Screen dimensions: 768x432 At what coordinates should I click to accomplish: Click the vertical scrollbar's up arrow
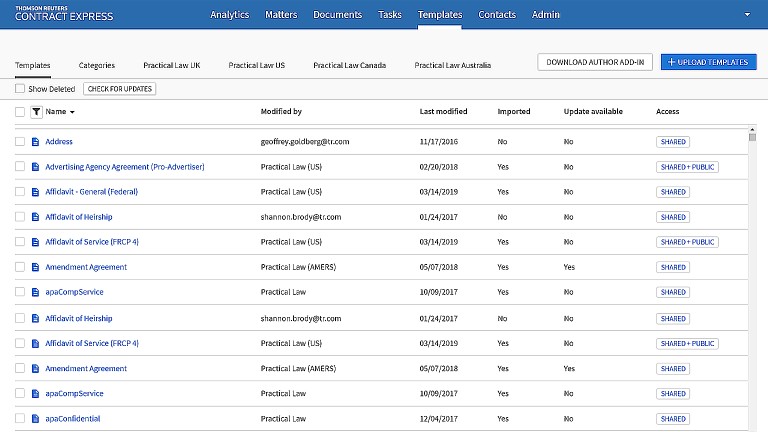coord(752,129)
